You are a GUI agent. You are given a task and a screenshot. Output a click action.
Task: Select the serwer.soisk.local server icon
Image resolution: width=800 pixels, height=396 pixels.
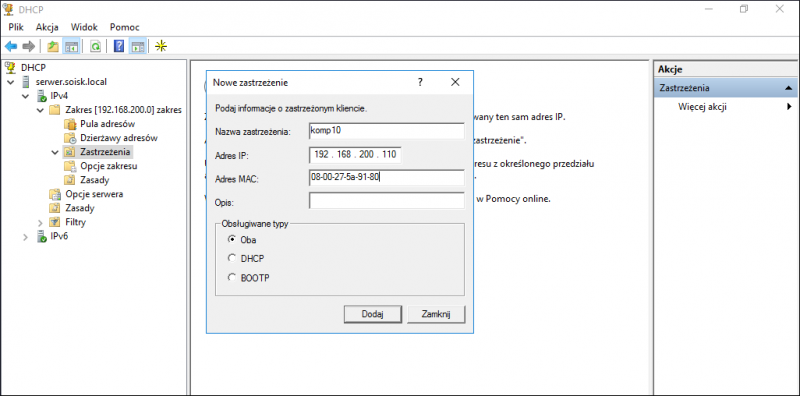(x=26, y=82)
